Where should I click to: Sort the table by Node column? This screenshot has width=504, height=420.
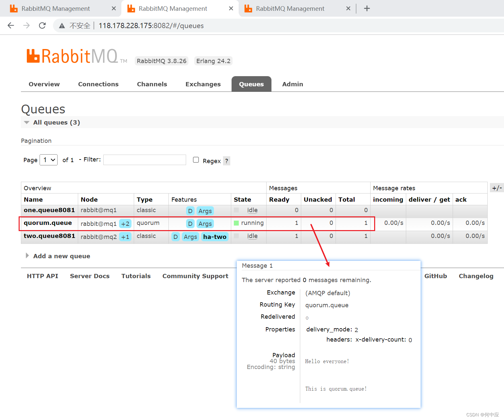(x=89, y=199)
